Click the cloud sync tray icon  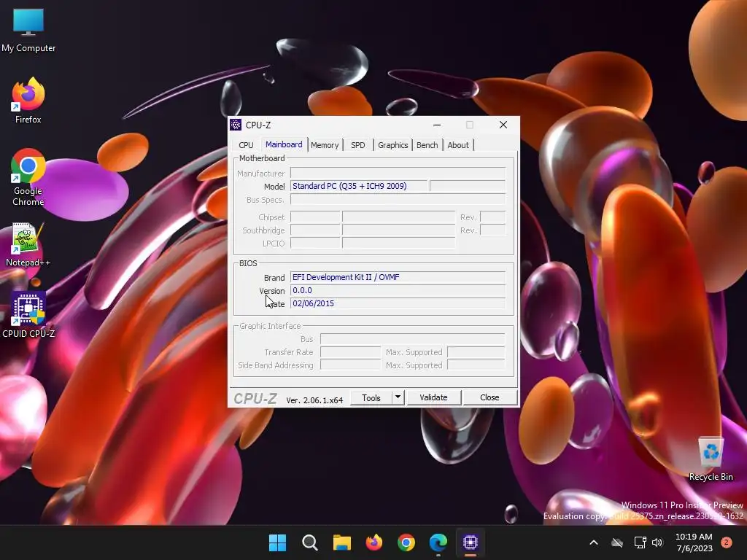(617, 542)
